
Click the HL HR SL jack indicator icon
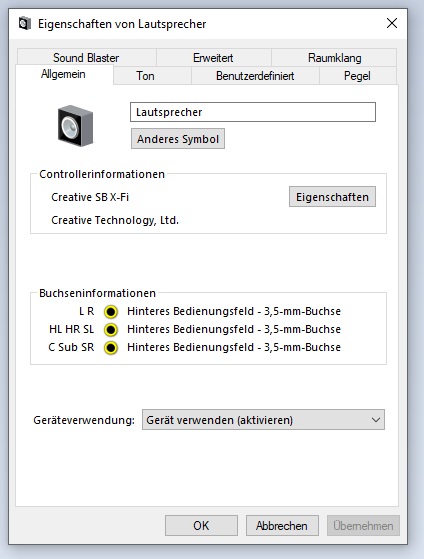(x=111, y=329)
